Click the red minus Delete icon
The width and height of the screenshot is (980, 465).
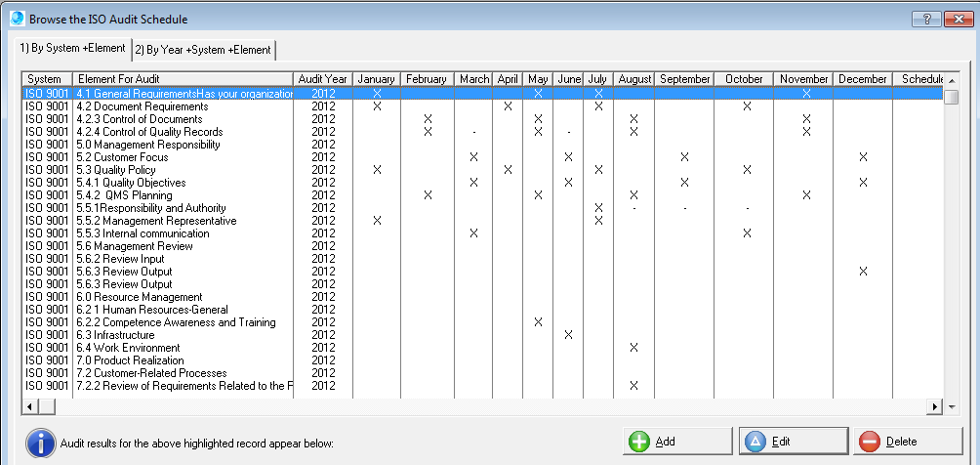[869, 442]
